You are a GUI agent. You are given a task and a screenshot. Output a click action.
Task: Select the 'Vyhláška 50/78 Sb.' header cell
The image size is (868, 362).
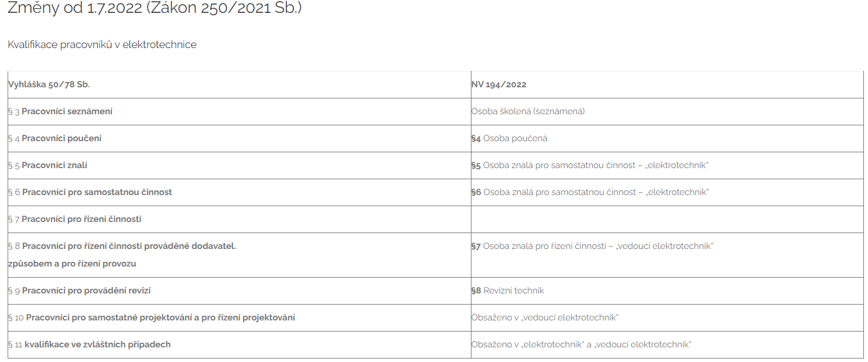click(x=49, y=84)
